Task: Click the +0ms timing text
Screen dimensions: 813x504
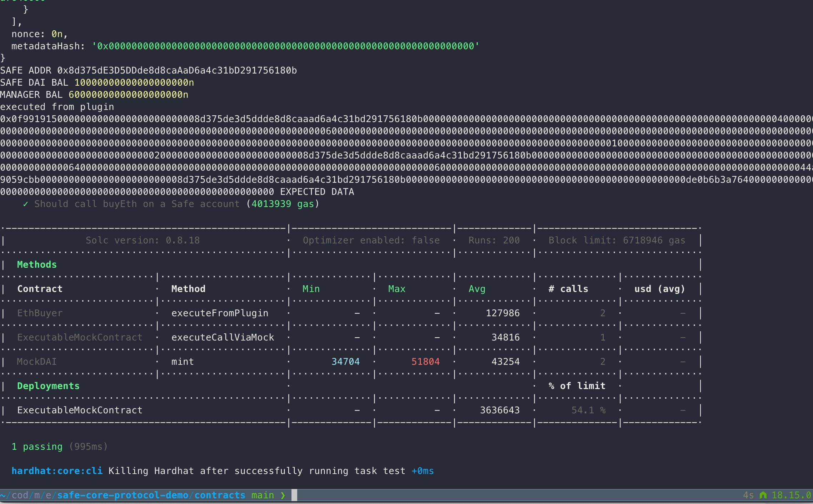Action: click(423, 471)
